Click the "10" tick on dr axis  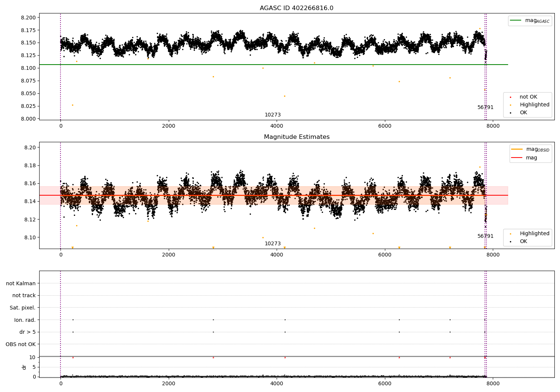[x=32, y=358]
